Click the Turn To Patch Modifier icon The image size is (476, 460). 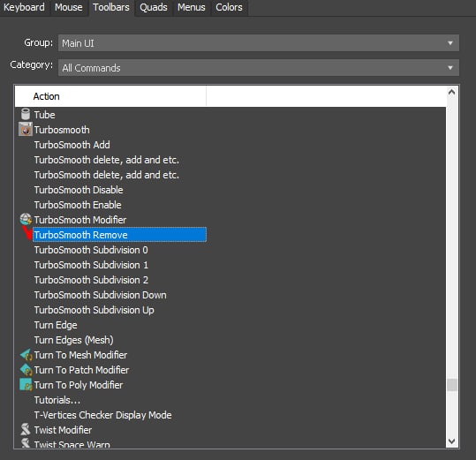tap(26, 370)
